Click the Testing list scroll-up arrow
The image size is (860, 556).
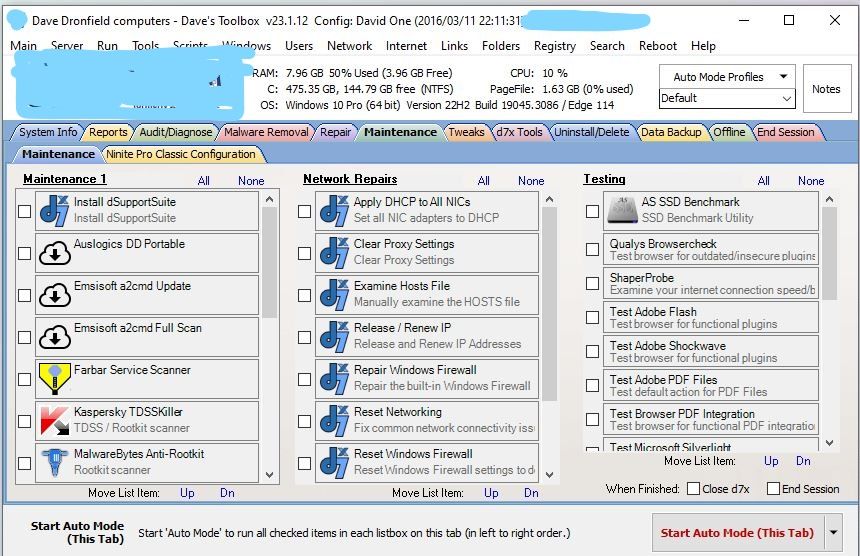point(829,200)
